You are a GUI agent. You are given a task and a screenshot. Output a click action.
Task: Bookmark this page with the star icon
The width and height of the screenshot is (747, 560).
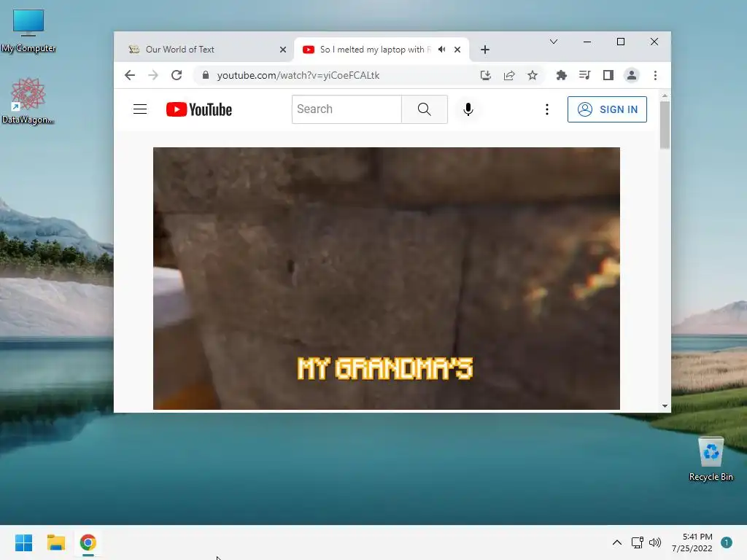pos(532,75)
